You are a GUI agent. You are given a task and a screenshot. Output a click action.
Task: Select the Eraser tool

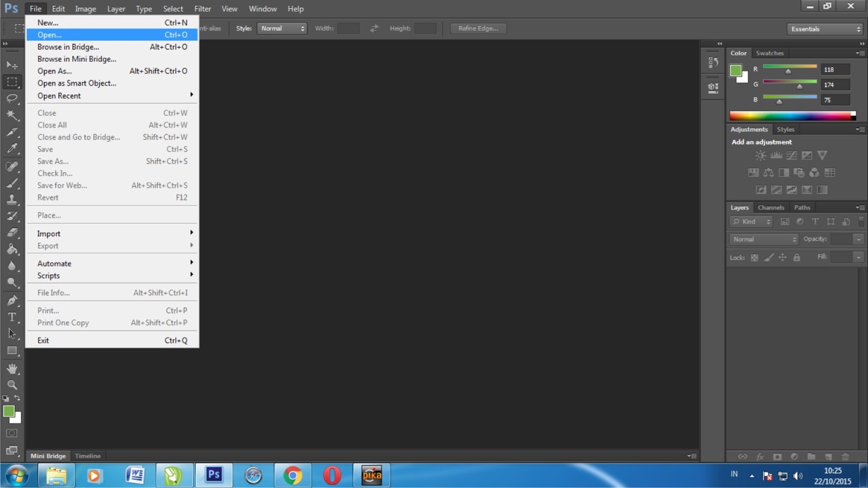(x=12, y=232)
